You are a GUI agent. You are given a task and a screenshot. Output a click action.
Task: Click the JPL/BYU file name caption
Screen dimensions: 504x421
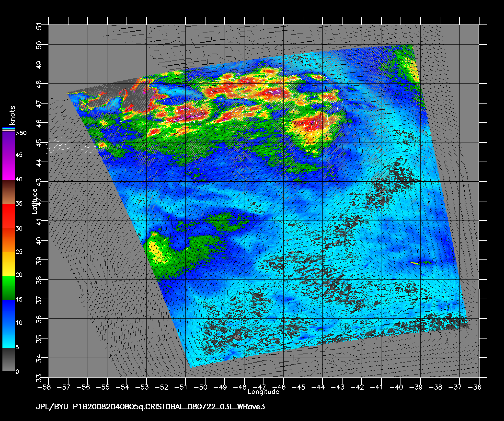click(150, 407)
